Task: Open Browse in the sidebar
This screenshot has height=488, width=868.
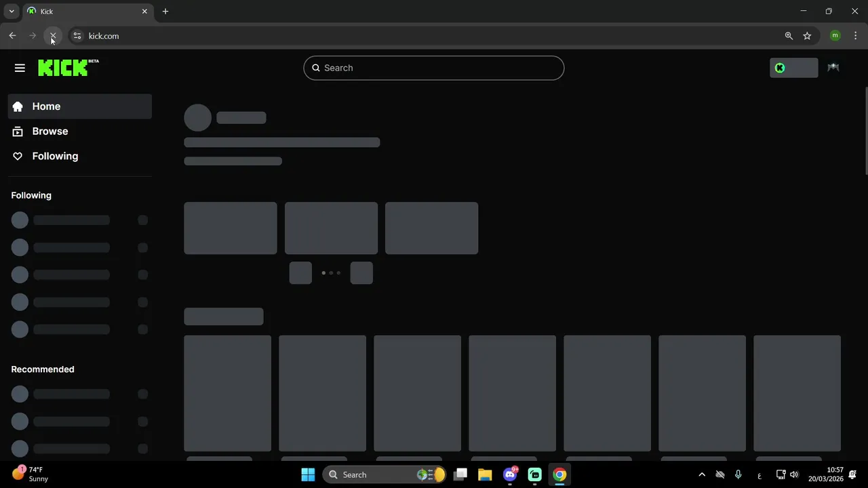Action: coord(80,131)
